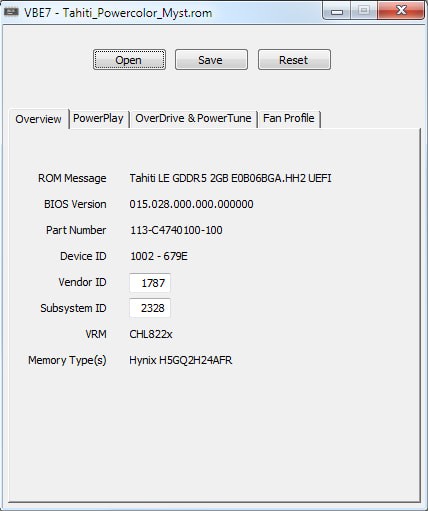Screen dimensions: 428x511
Task: Select Device ID value 1002 - 679E
Action: tap(159, 256)
